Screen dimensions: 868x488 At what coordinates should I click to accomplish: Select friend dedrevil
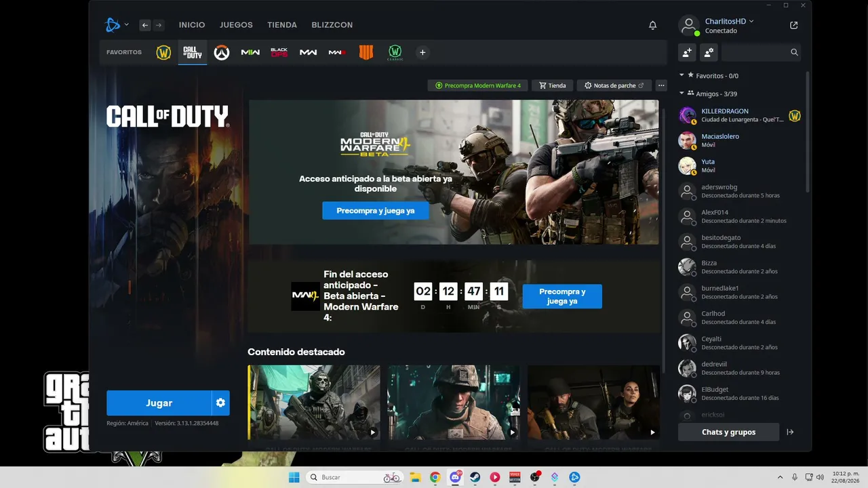(x=741, y=368)
